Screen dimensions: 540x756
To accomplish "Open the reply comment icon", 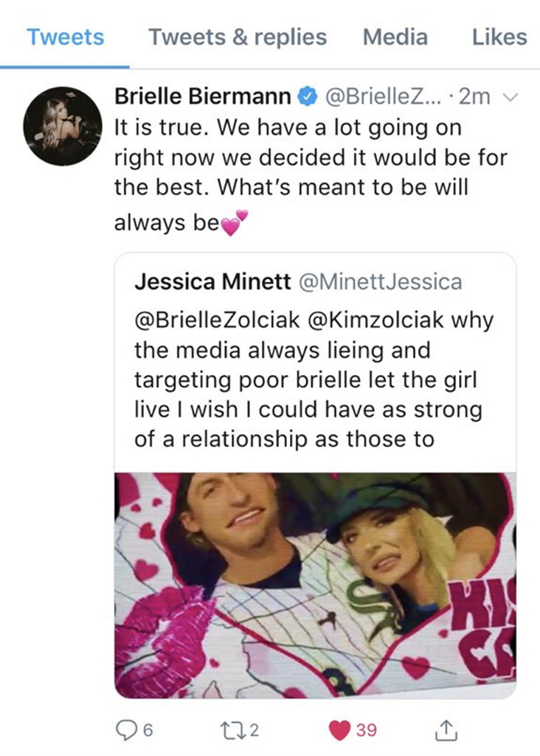I will (128, 730).
